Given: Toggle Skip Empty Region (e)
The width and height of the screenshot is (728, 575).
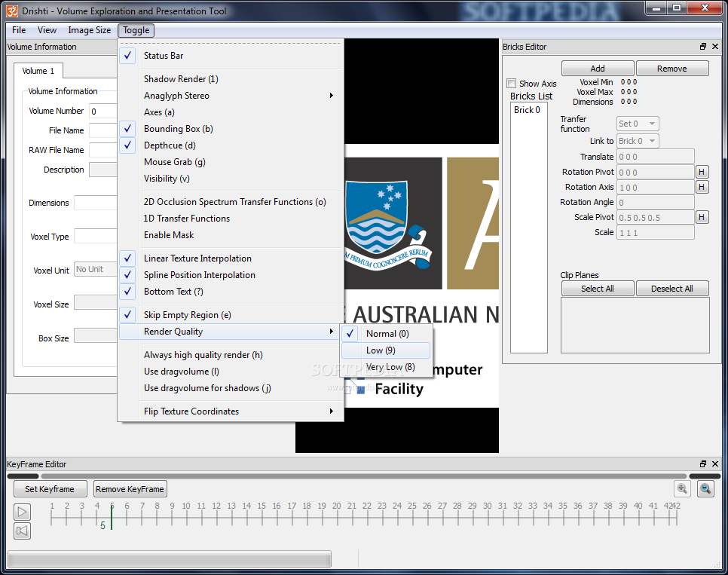Looking at the screenshot, I should click(231, 315).
